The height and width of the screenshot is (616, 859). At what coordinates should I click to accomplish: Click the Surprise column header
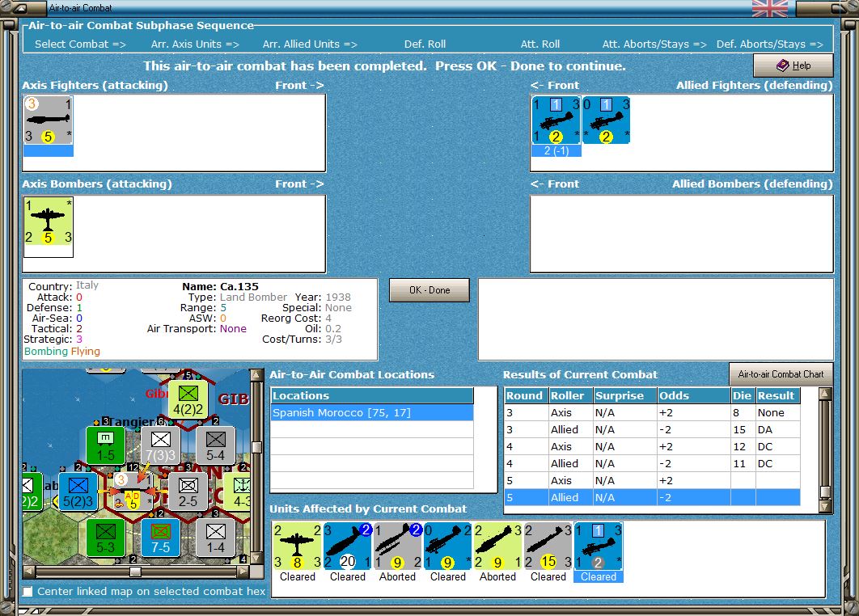625,396
